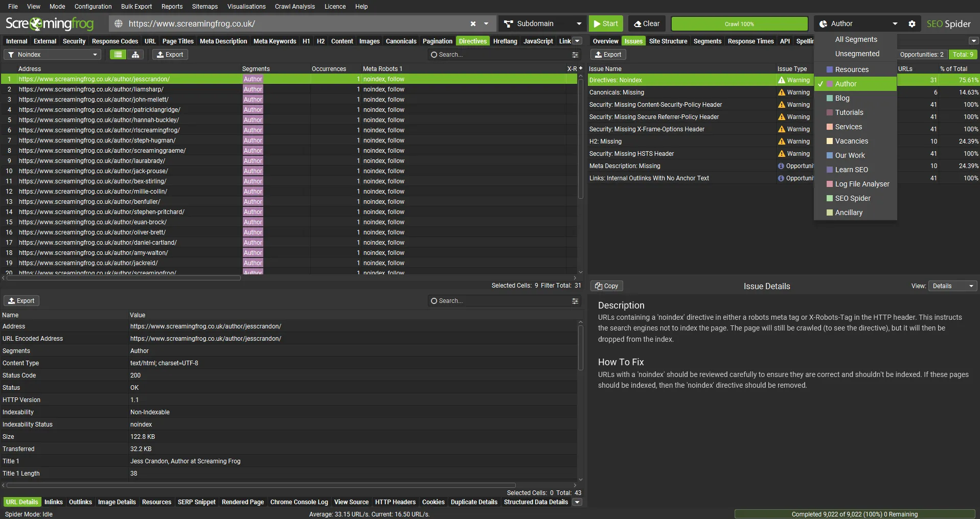Image resolution: width=980 pixels, height=519 pixels.
Task: Open the View Details dropdown
Action: point(953,286)
